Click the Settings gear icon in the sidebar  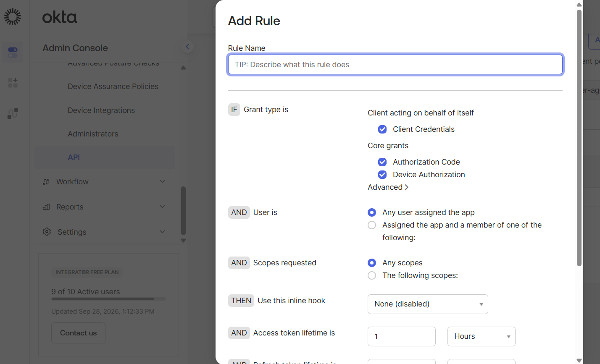click(x=47, y=232)
